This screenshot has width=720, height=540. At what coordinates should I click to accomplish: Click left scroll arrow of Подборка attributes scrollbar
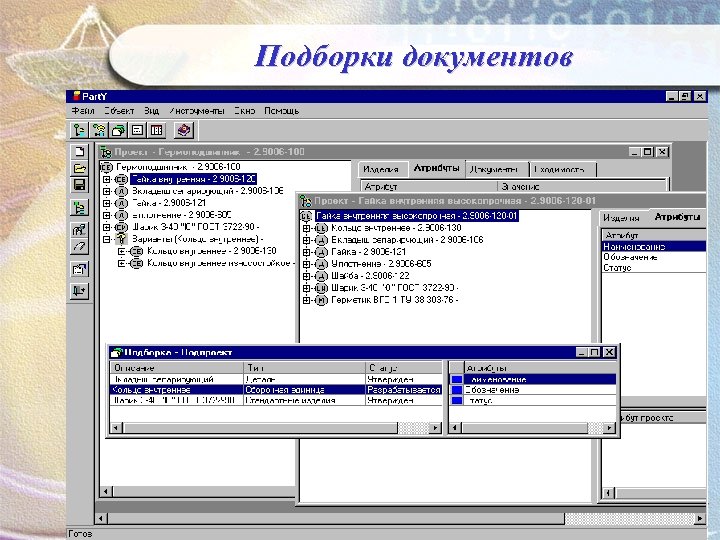[455, 428]
